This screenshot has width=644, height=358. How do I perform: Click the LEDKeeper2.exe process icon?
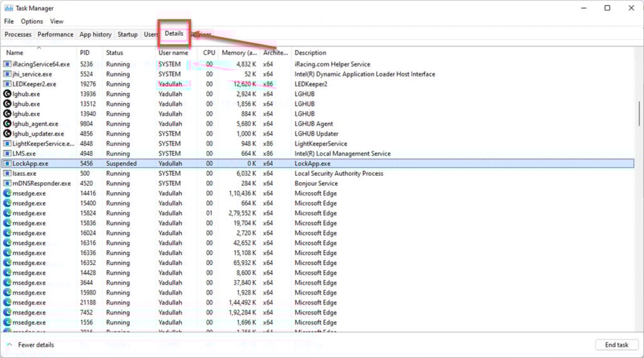click(7, 84)
